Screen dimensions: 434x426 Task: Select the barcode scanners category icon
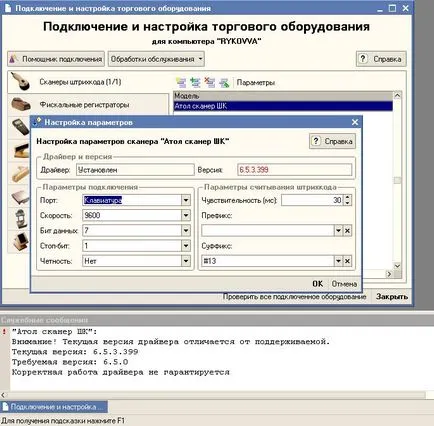[20, 81]
